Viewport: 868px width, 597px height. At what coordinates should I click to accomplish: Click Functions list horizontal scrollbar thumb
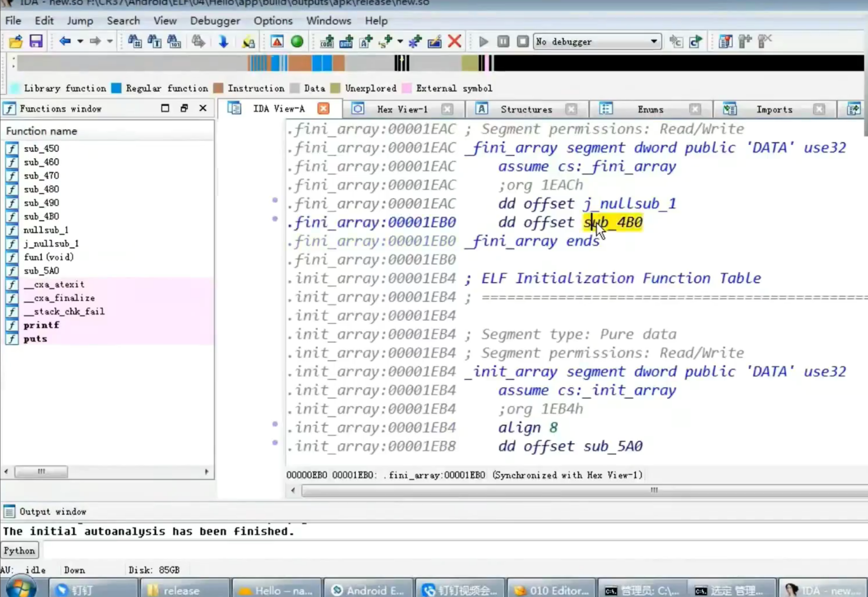41,471
